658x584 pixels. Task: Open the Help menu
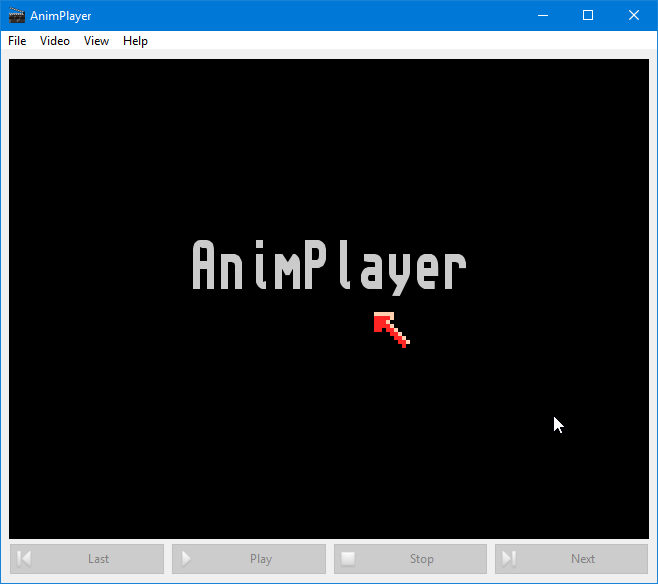click(x=135, y=41)
